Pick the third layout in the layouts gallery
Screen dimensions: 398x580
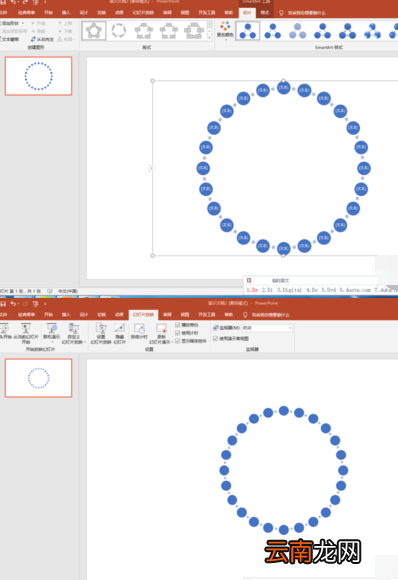(144, 31)
